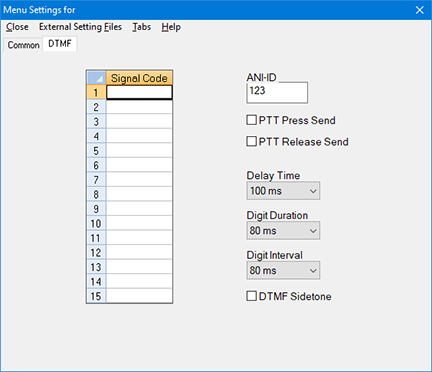
Task: Select all cells via grid corner triangle
Action: click(96, 78)
